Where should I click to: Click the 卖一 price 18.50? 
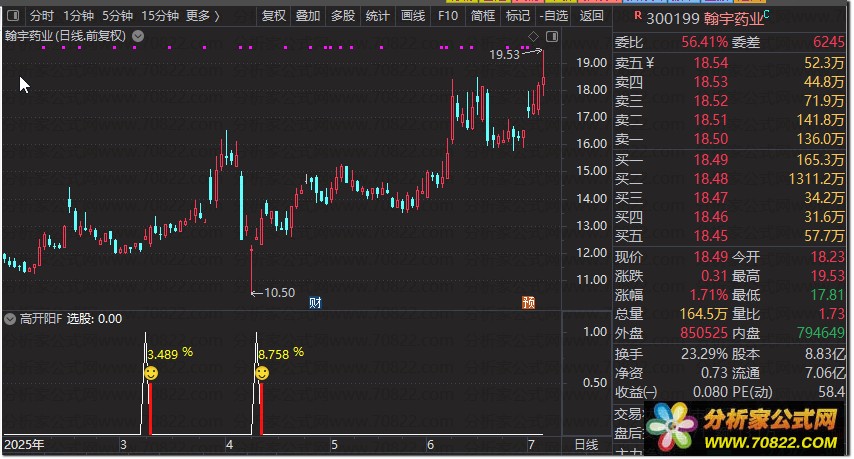coord(711,139)
